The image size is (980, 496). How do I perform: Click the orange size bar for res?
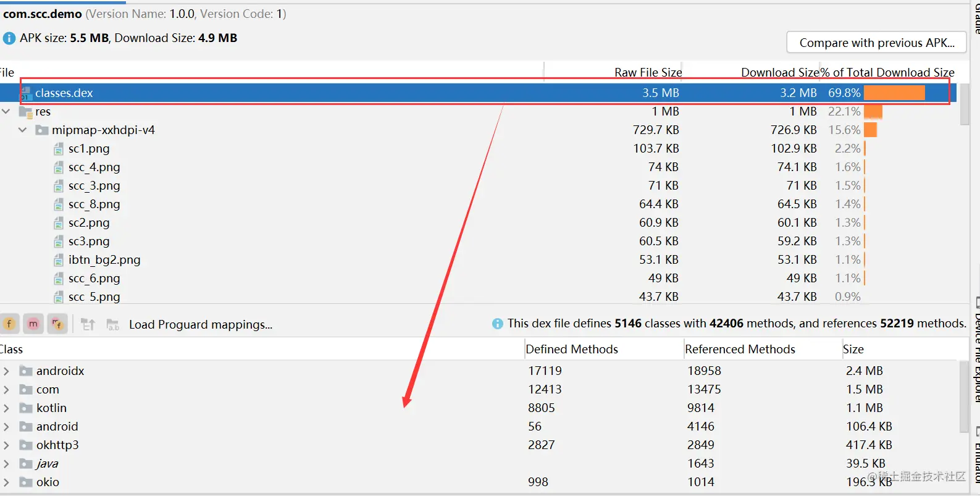pyautogui.click(x=873, y=112)
